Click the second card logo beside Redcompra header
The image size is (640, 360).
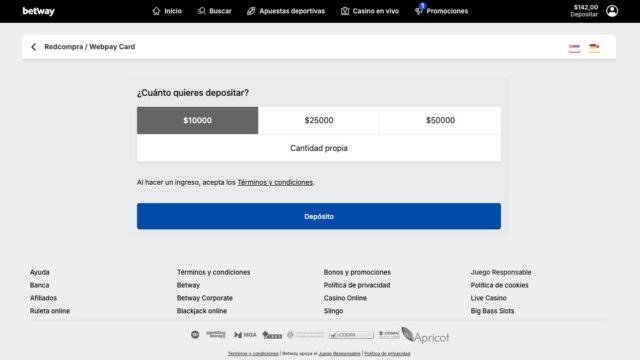[x=594, y=48]
